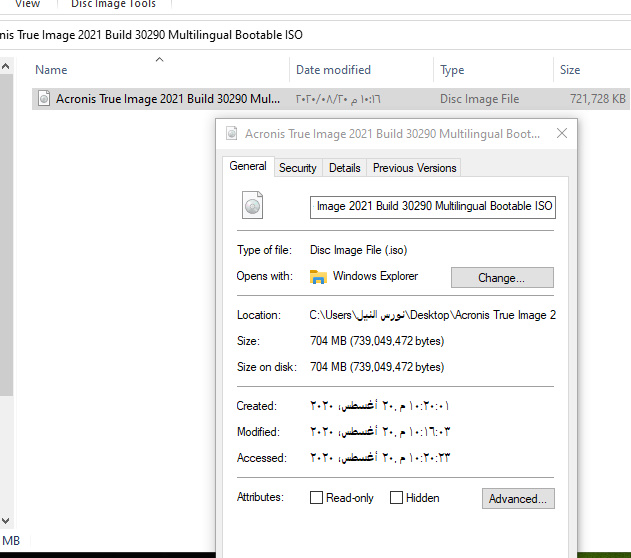
Task: Select the General tab
Action: click(x=248, y=167)
